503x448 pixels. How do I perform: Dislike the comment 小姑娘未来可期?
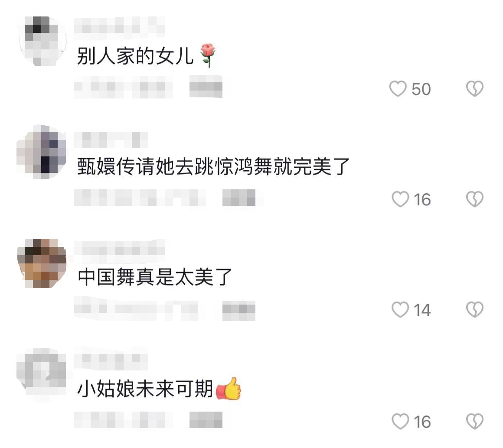(x=475, y=422)
